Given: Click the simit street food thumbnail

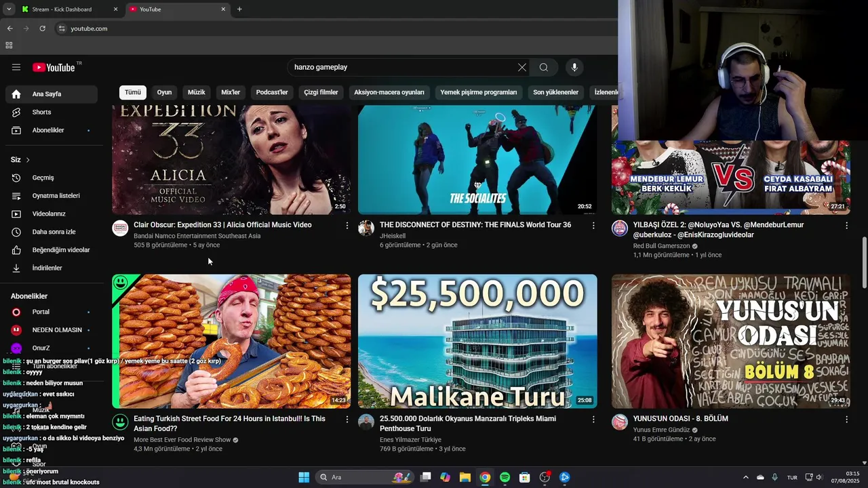Looking at the screenshot, I should (x=231, y=341).
